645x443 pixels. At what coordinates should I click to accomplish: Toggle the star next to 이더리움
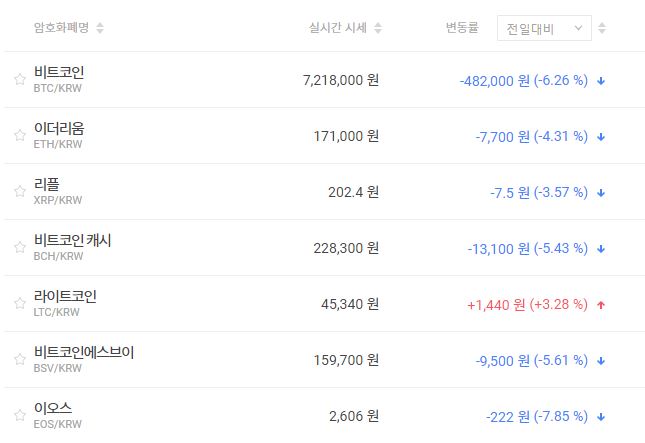(20, 136)
